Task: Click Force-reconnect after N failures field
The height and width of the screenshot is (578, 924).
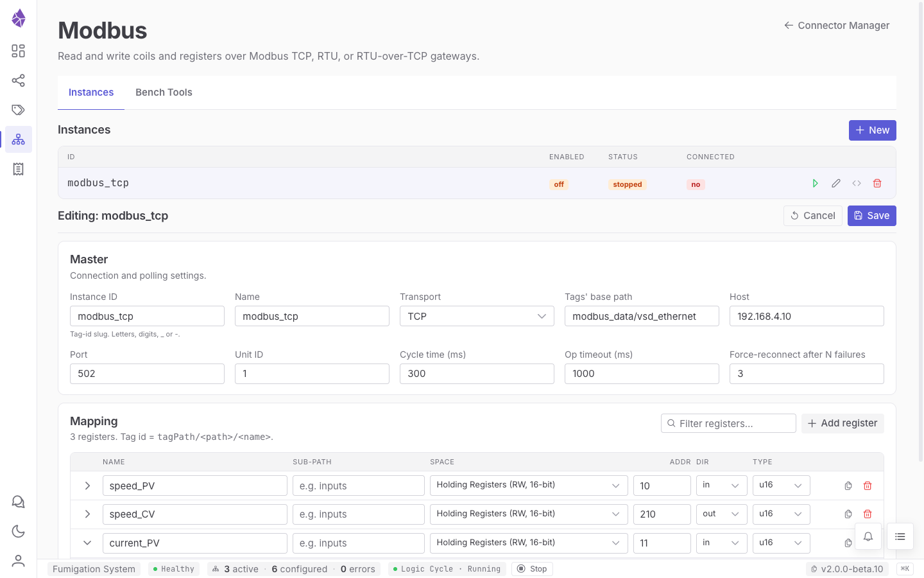Action: point(807,374)
